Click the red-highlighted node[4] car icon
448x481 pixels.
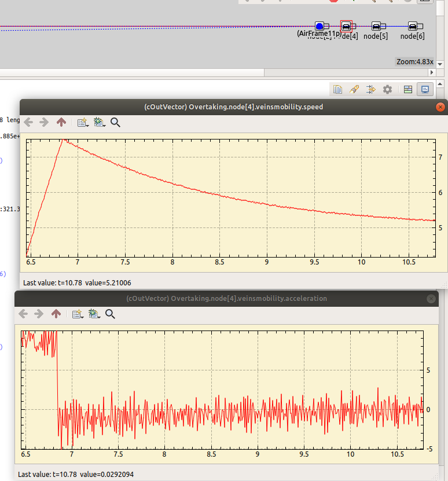click(x=346, y=26)
